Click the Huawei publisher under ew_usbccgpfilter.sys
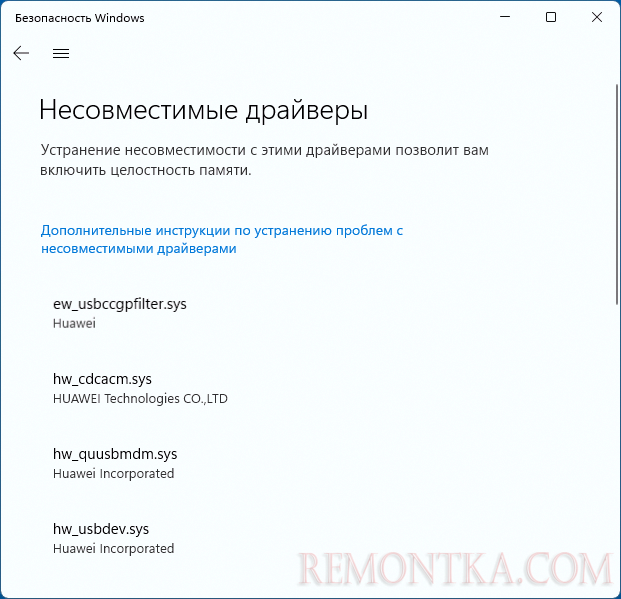Image resolution: width=621 pixels, height=599 pixels. [x=74, y=323]
